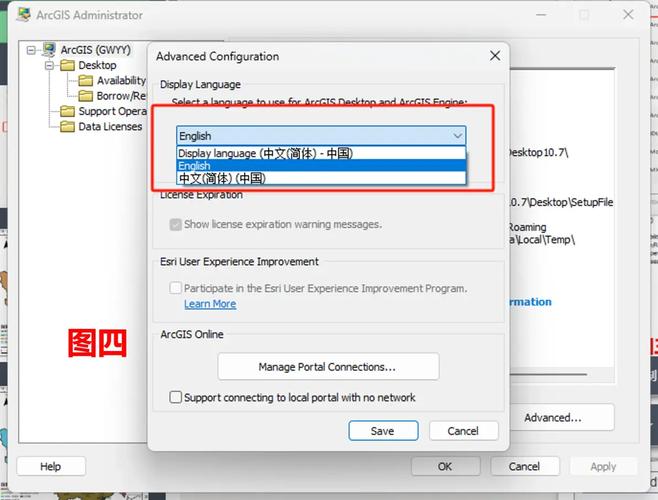Click the ArcGIS Administrator title bar icon
The height and width of the screenshot is (500, 658).
click(x=24, y=15)
